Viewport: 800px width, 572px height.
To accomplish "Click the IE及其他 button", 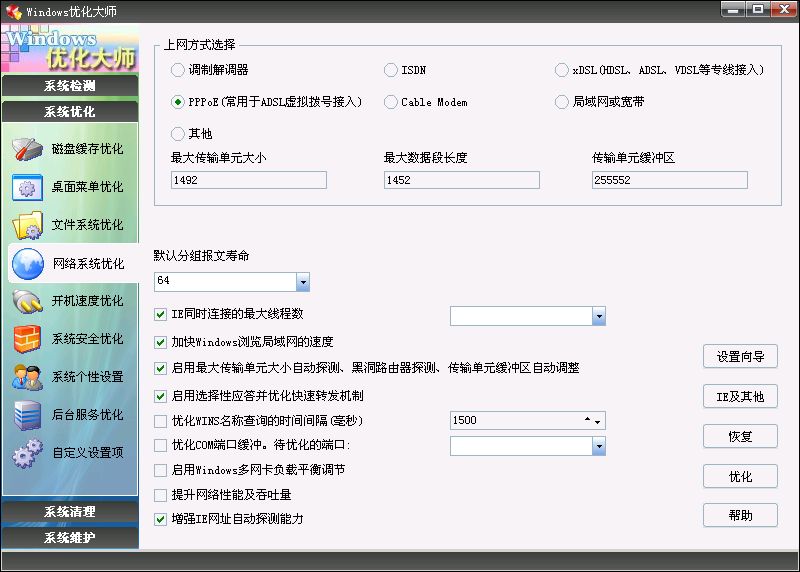I will coord(740,396).
